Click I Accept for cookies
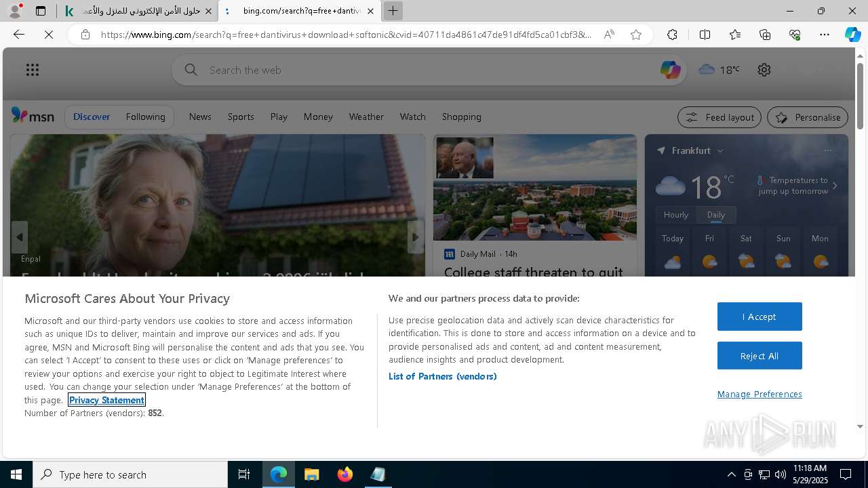 759,317
